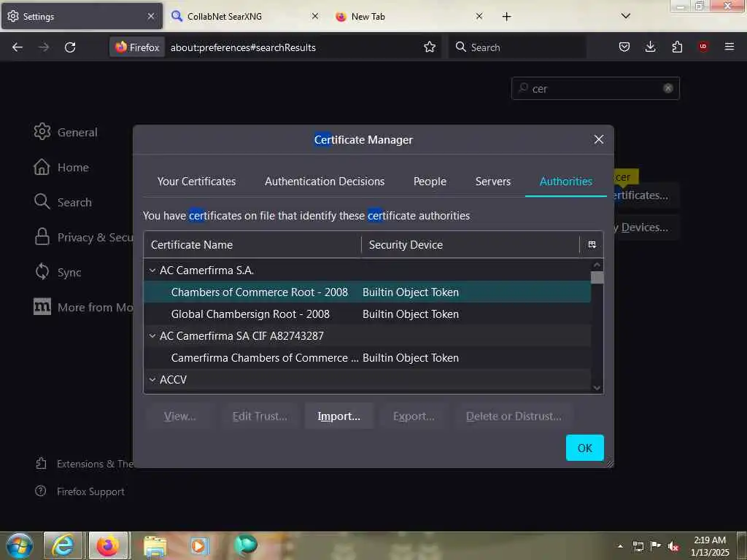The width and height of the screenshot is (747, 560).
Task: Open the column picker icon
Action: tap(592, 245)
